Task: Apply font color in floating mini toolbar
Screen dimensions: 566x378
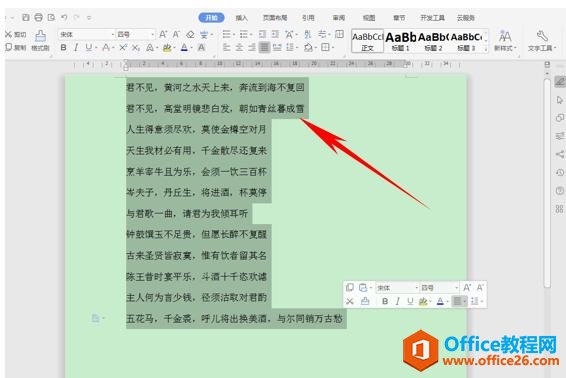Action: (x=440, y=301)
